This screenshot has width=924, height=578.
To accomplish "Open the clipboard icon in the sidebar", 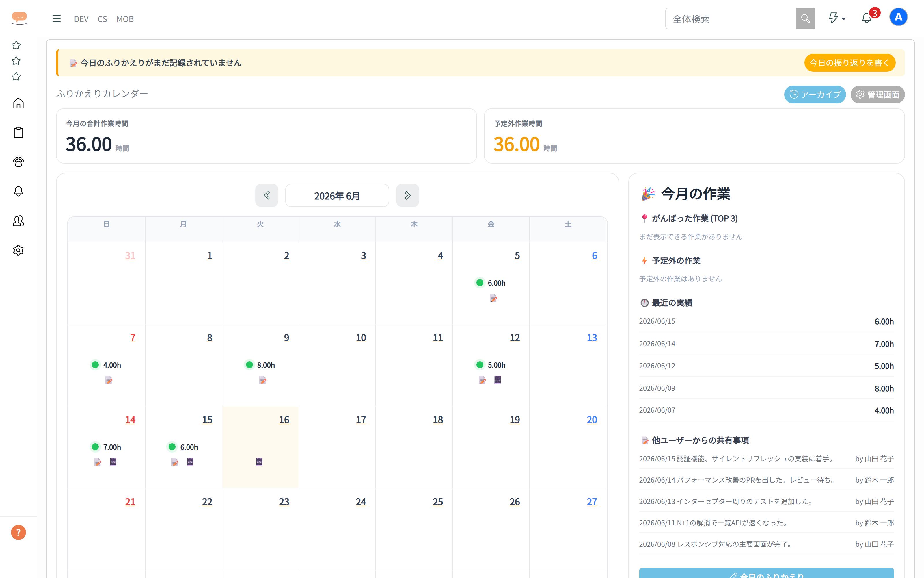I will (18, 133).
